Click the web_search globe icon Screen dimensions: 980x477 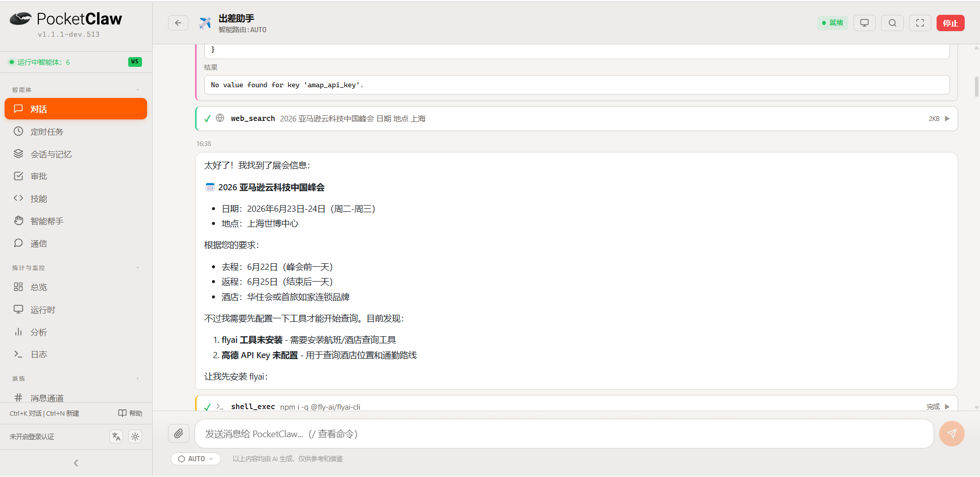(220, 118)
